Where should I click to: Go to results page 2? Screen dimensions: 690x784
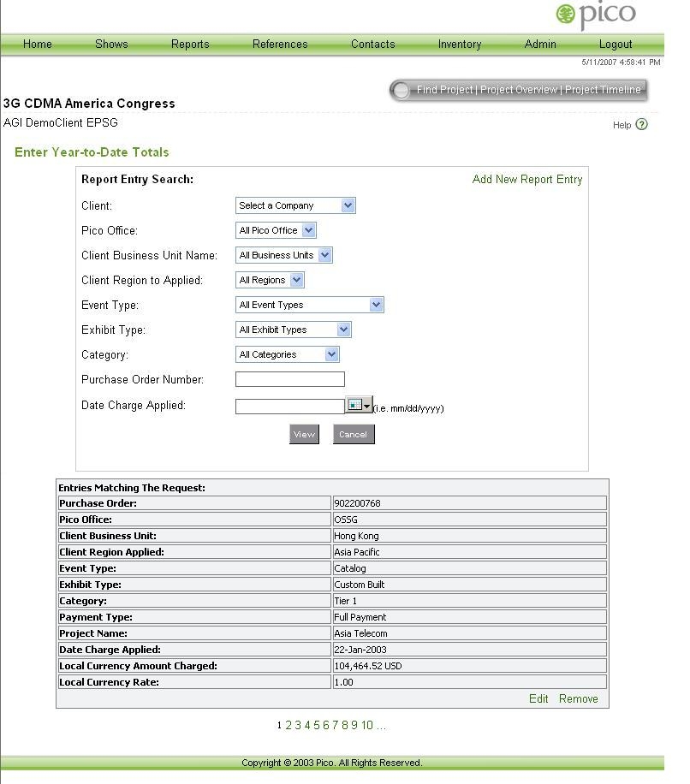(x=288, y=725)
